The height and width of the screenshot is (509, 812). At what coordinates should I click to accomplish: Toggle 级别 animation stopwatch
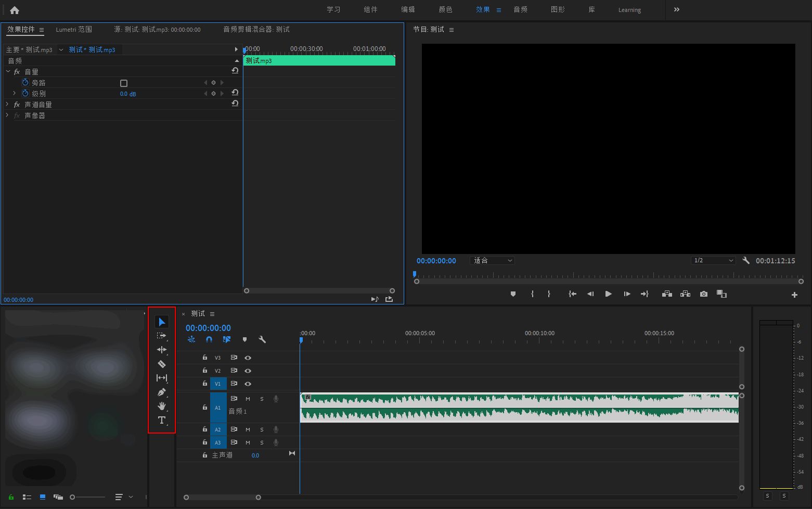[25, 93]
